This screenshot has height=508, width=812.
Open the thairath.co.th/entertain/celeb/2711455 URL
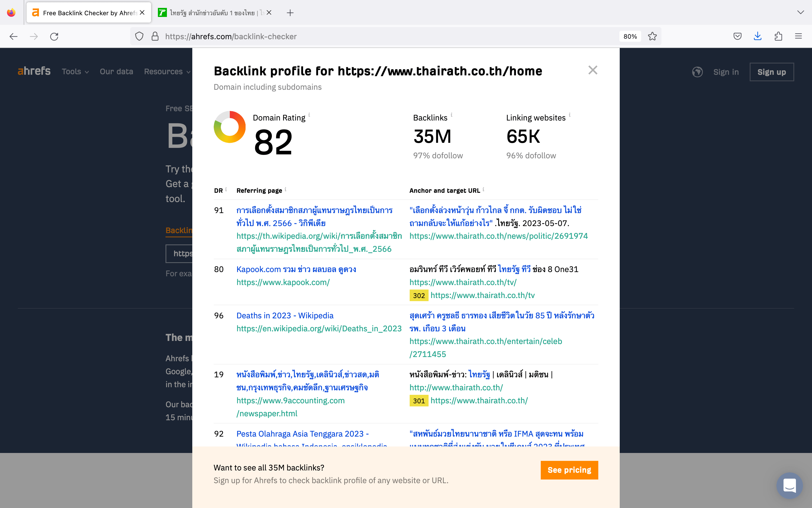486,348
